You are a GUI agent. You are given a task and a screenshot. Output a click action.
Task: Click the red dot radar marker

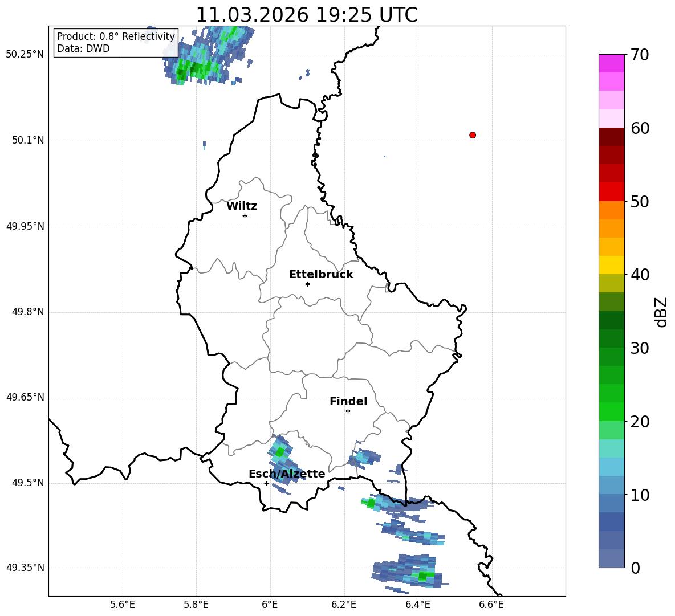coord(473,135)
